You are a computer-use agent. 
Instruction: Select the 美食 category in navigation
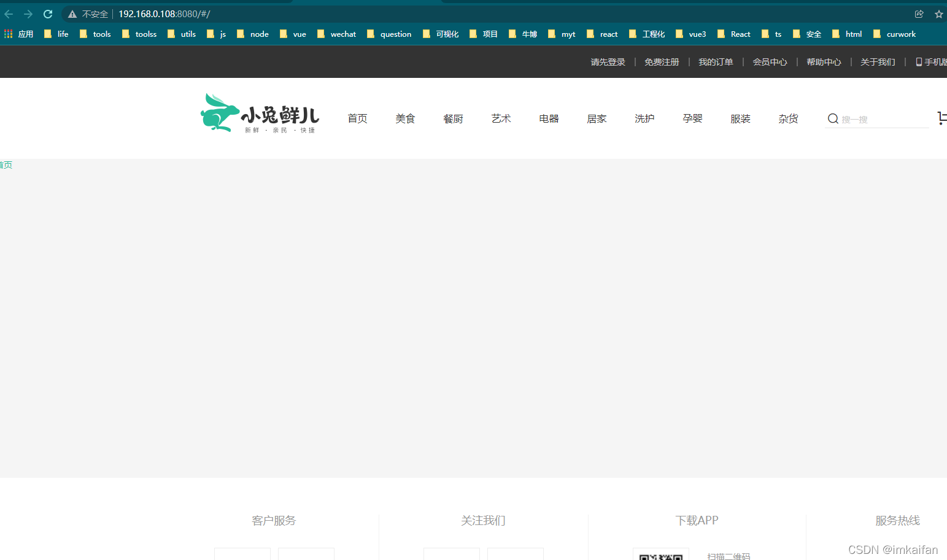[405, 118]
